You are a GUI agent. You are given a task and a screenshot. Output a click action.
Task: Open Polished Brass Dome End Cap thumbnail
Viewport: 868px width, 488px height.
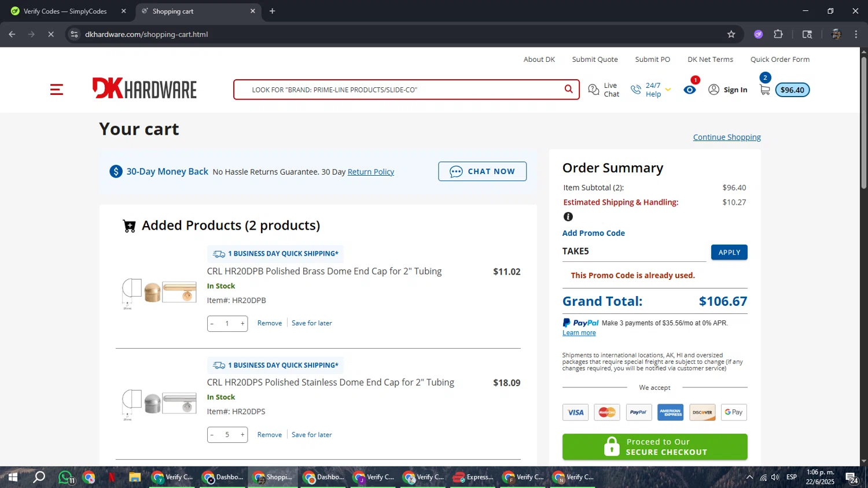[159, 293]
